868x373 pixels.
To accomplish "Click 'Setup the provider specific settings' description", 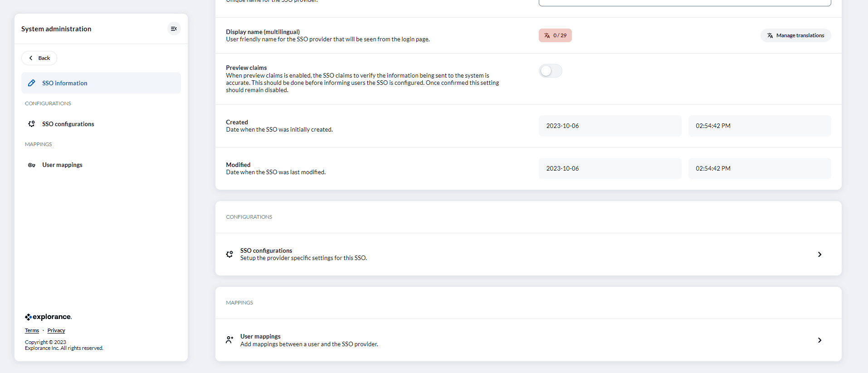I will [x=303, y=258].
